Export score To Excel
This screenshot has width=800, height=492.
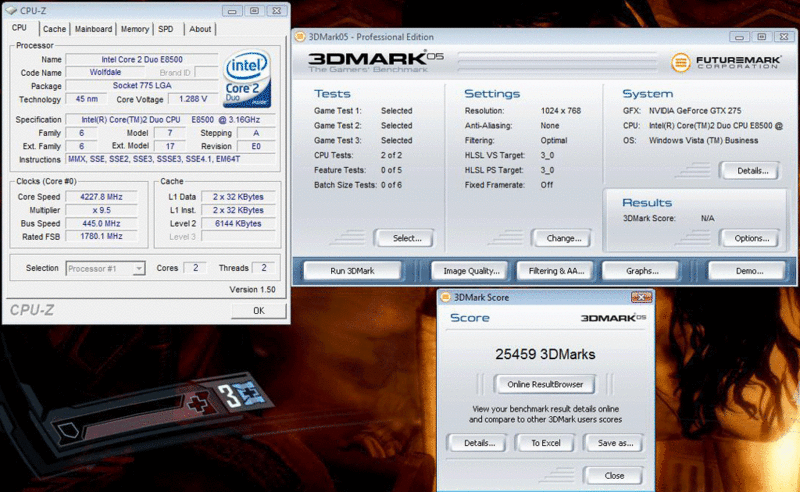pyautogui.click(x=545, y=443)
